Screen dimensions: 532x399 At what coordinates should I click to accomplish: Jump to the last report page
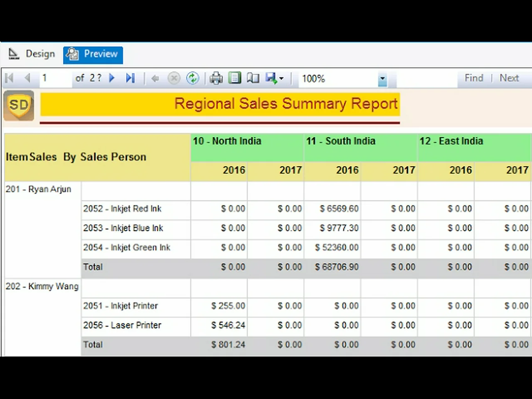130,78
